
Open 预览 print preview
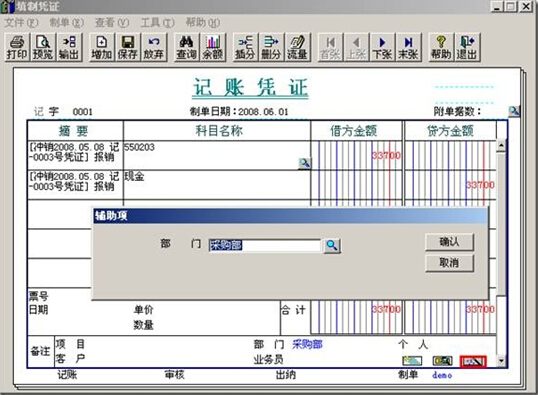click(x=43, y=47)
